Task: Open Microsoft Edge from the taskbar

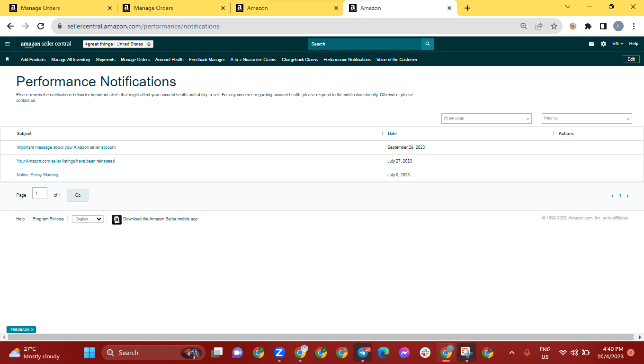Action: pyautogui.click(x=384, y=353)
